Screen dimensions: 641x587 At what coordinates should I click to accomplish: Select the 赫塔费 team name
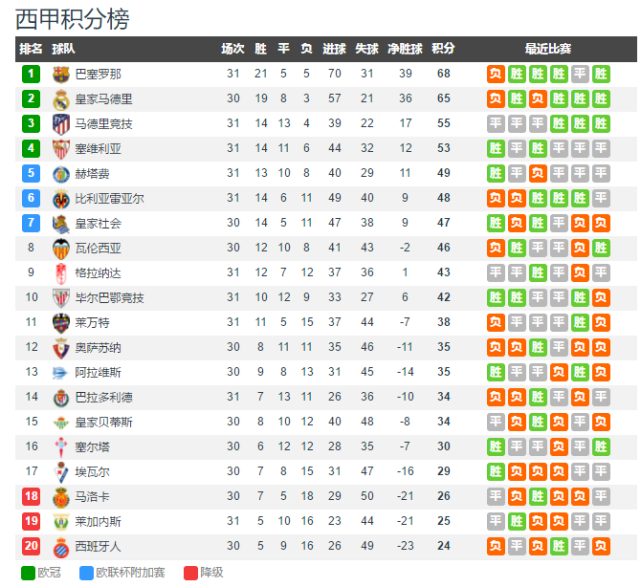click(92, 174)
